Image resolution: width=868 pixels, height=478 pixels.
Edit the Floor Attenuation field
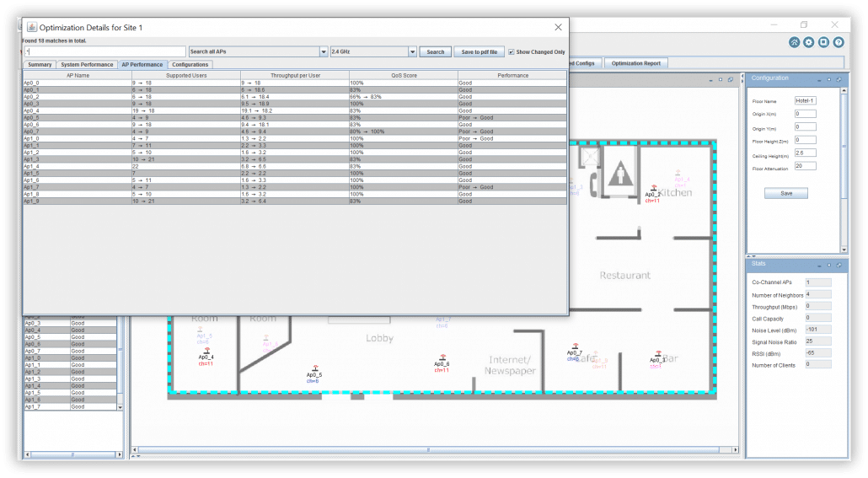806,165
